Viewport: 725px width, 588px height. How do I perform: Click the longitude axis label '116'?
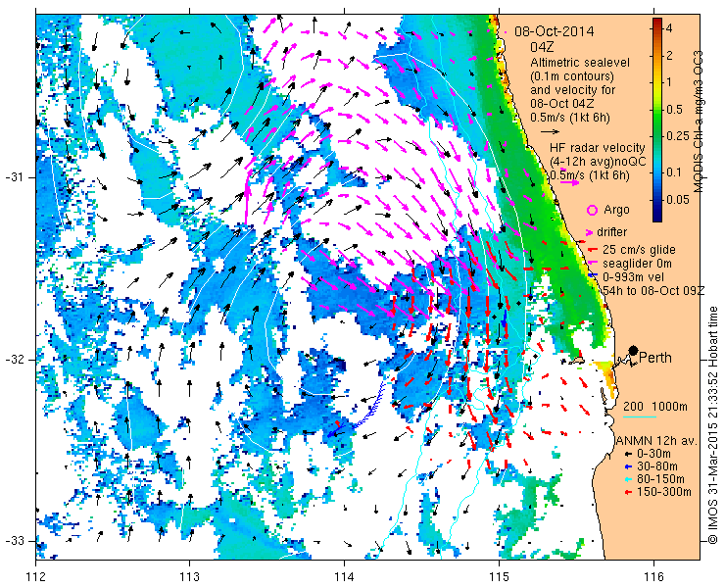point(653,576)
